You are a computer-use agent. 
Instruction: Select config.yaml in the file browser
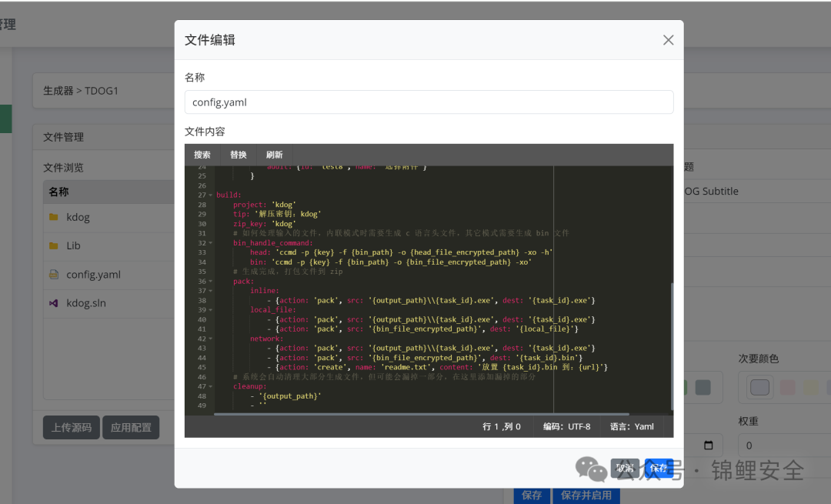click(108, 275)
